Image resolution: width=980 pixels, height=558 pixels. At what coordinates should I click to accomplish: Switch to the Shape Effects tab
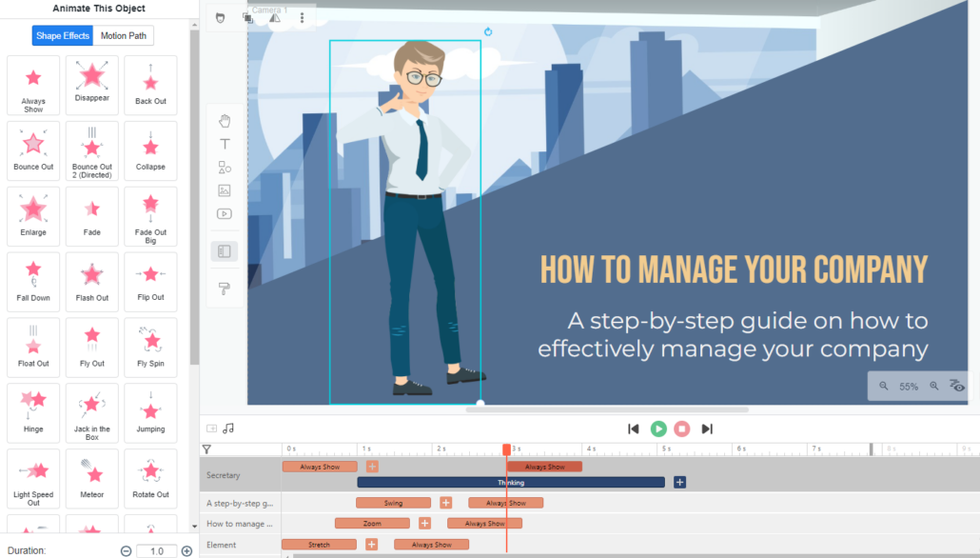(62, 35)
